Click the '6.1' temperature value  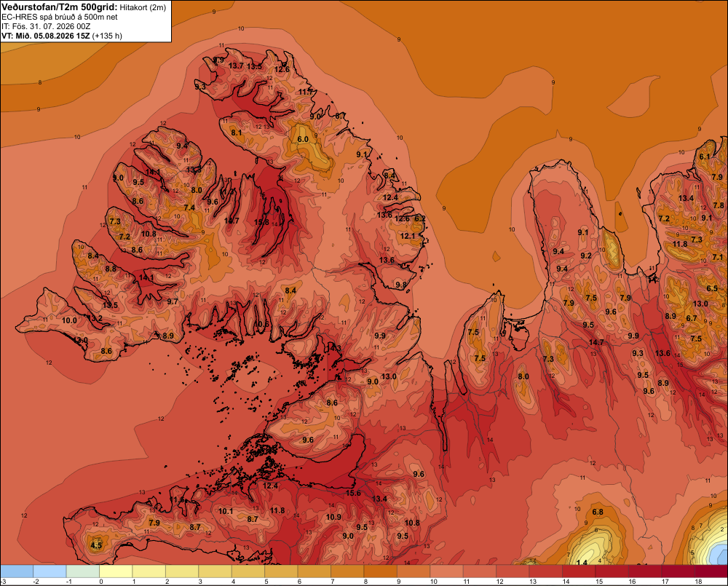pyautogui.click(x=705, y=157)
